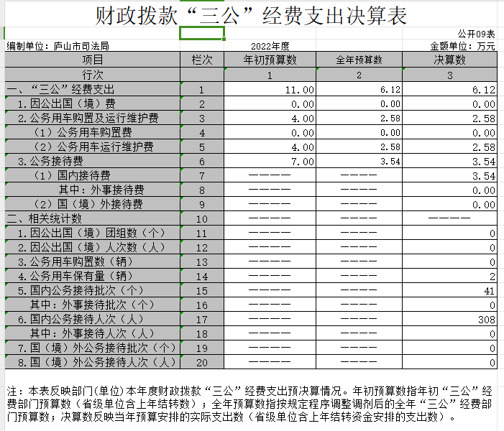Screen dimensions: 504x431
Task: Select the 编制单位: 庐山市司法局 cell
Action: click(x=58, y=46)
